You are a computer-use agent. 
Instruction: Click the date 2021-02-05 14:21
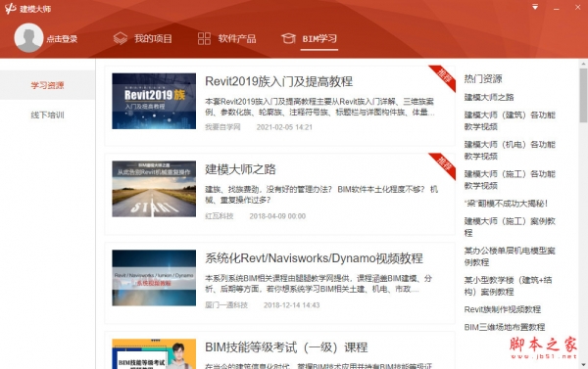(284, 127)
